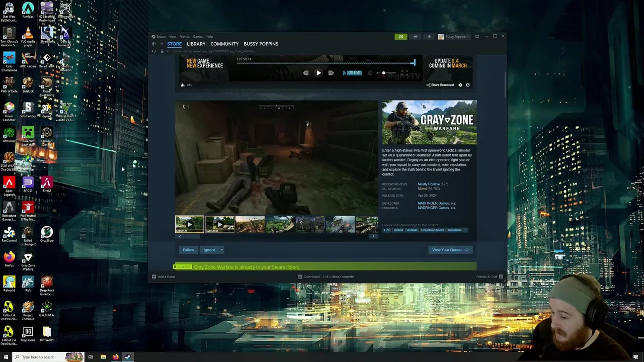Switch to the LIBRARY tab
The width and height of the screenshot is (644, 362).
coord(196,44)
